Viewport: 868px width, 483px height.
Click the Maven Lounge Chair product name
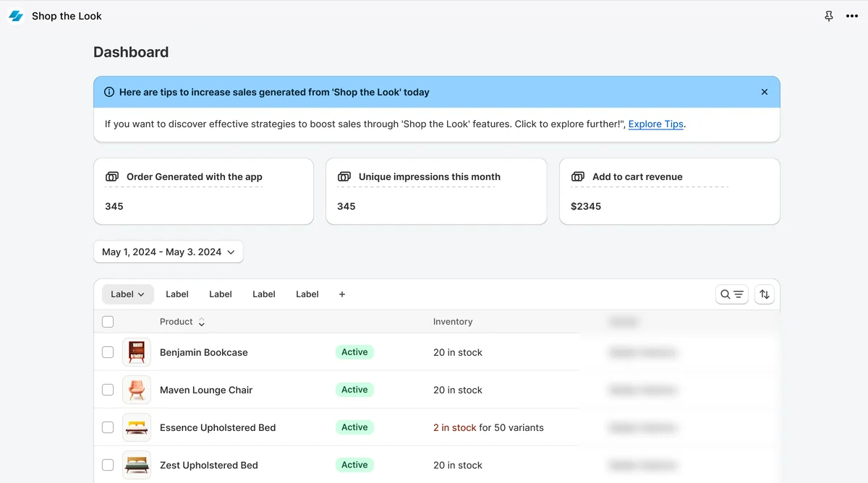point(206,390)
